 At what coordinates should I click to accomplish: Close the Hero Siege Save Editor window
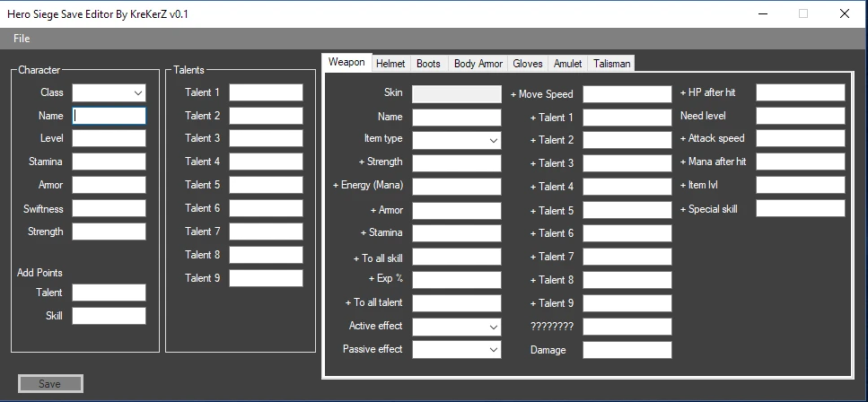tap(845, 13)
